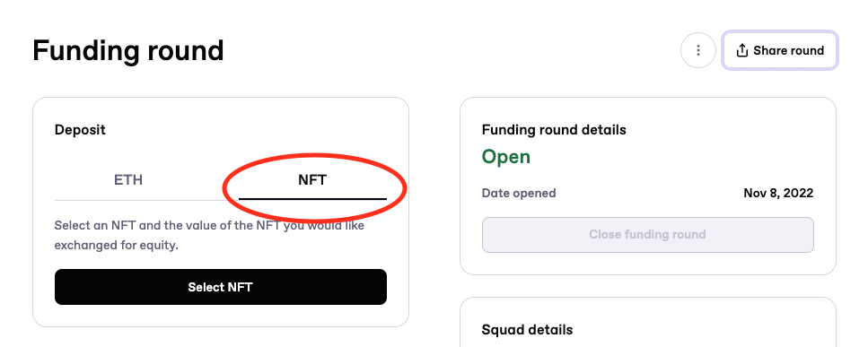Image resolution: width=868 pixels, height=347 pixels.
Task: Click the Funding round page heading
Action: [x=128, y=51]
